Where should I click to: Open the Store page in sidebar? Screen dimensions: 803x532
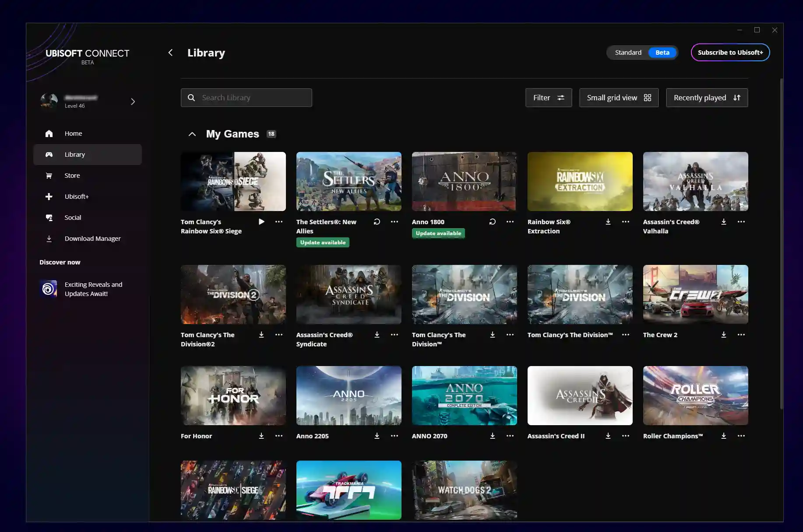coord(72,176)
